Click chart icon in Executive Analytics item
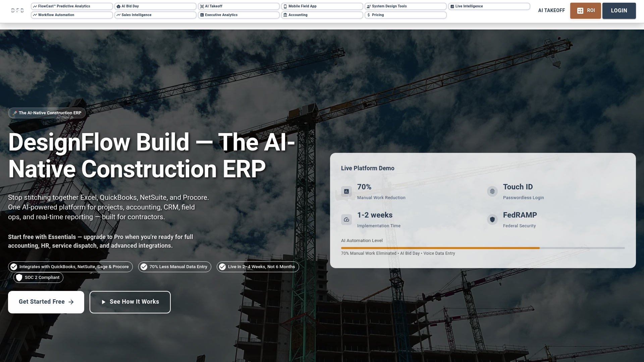Viewport: 644px width, 362px height. click(x=202, y=15)
